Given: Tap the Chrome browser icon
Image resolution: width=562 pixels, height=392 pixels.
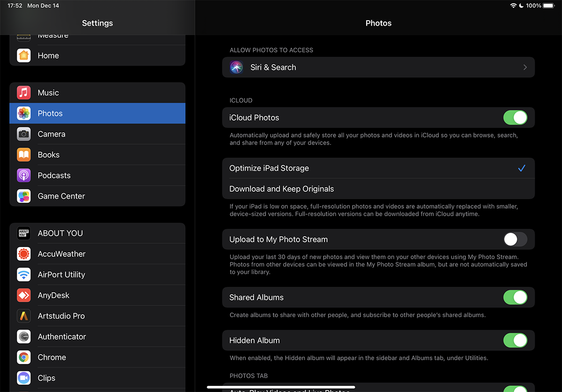Looking at the screenshot, I should point(24,357).
